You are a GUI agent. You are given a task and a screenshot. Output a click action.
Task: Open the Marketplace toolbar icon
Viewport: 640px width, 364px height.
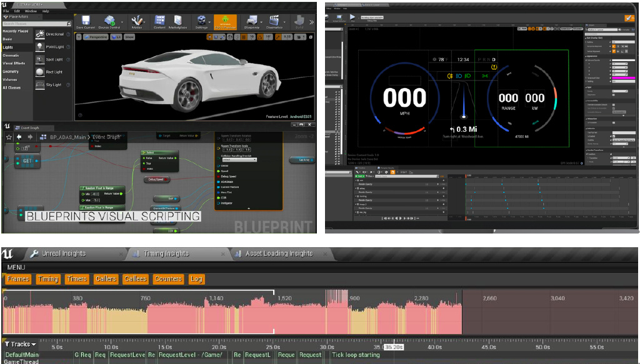point(177,22)
